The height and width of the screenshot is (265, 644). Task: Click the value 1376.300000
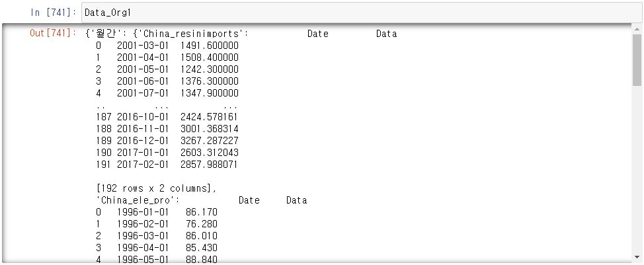tap(210, 81)
